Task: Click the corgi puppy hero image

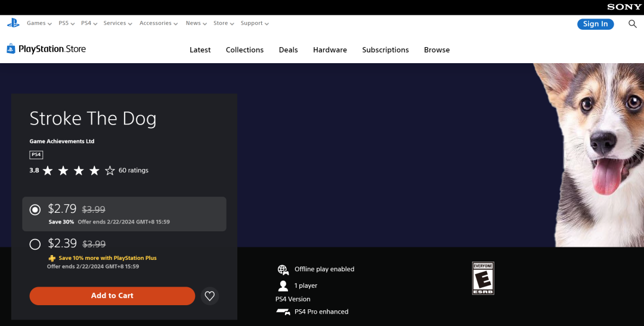Action: tap(590, 155)
